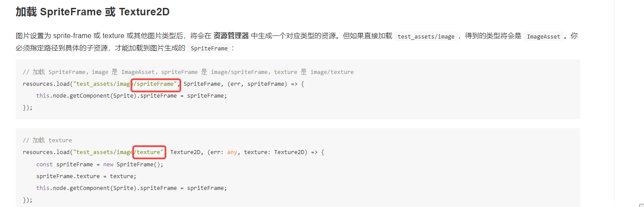
Task: Click the inline ImageAsset code tag
Action: coord(543,36)
